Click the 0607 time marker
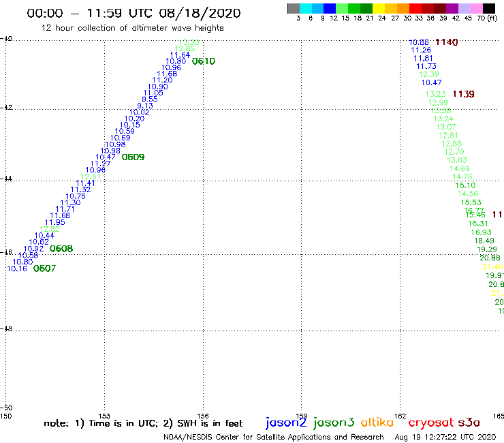Image resolution: width=504 pixels, height=443 pixels. [45, 269]
